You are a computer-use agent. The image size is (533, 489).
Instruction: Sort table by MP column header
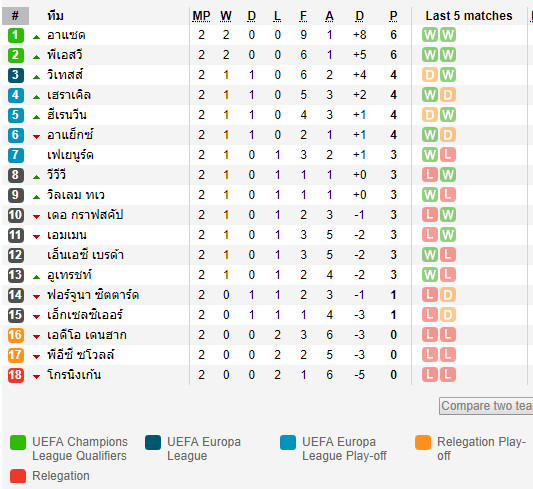[x=201, y=16]
